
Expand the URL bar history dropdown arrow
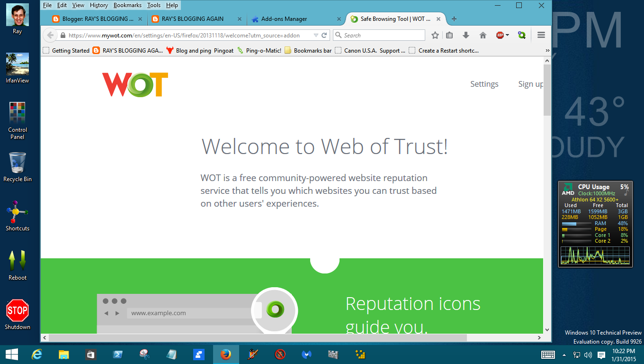316,35
